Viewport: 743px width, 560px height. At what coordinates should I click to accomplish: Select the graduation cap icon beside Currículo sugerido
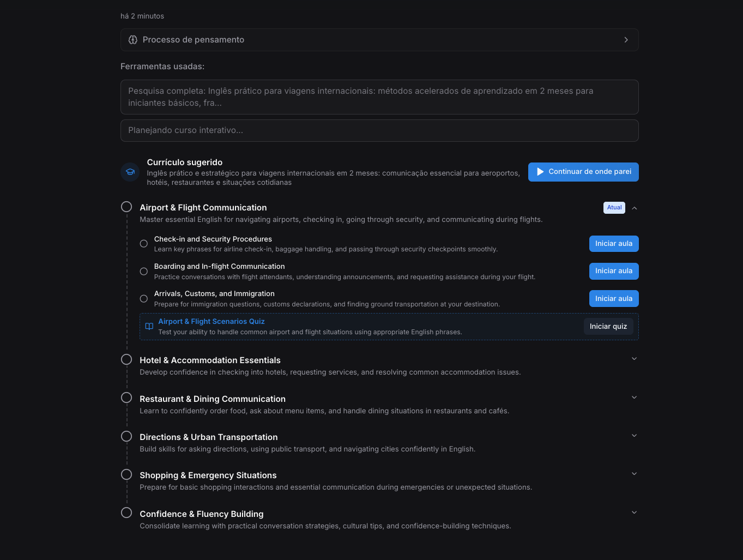pos(130,172)
